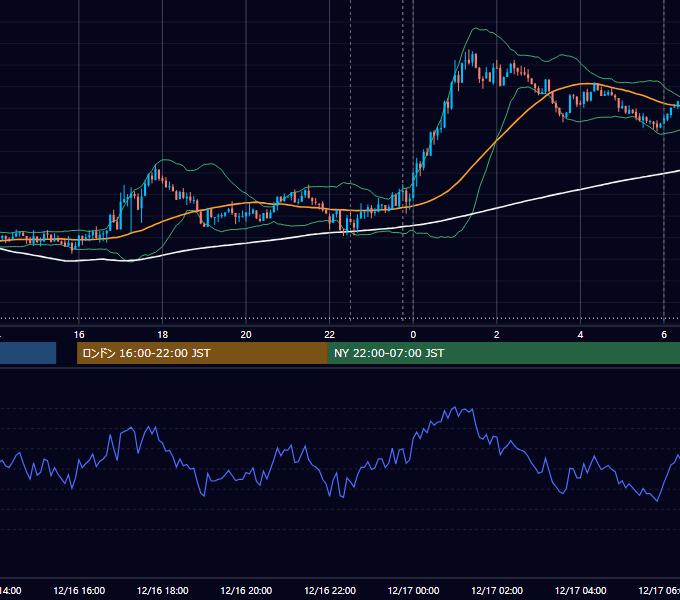Image resolution: width=680 pixels, height=600 pixels.
Task: Click the 12/16 20:00 date label
Action: click(246, 590)
